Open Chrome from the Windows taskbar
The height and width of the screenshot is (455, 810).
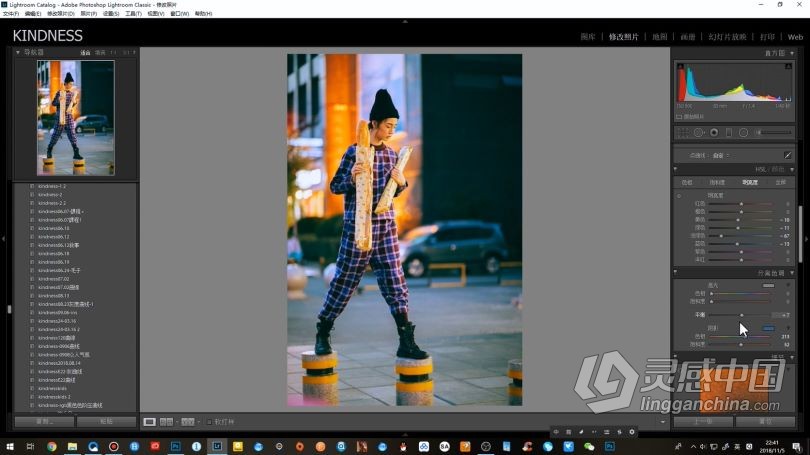pos(51,446)
